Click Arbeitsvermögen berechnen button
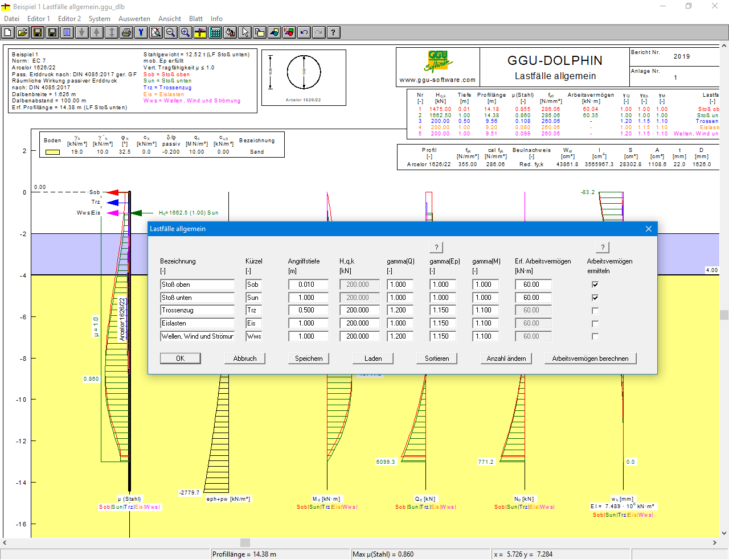Screen dimensions: 729x560 (590, 359)
